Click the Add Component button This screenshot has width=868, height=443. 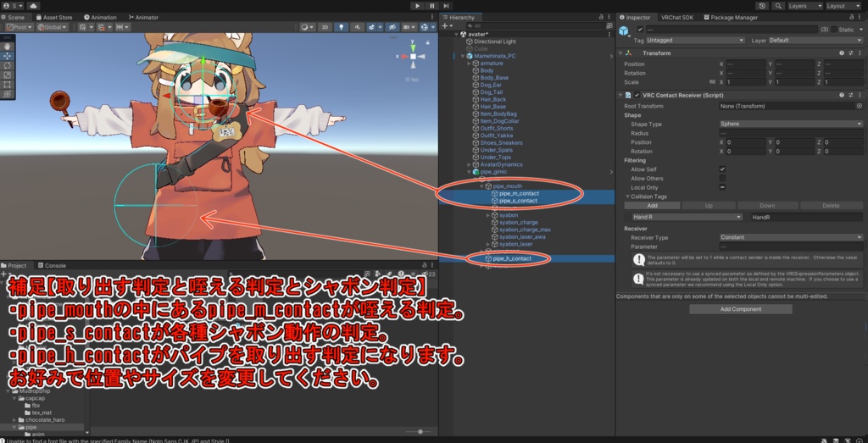click(741, 309)
